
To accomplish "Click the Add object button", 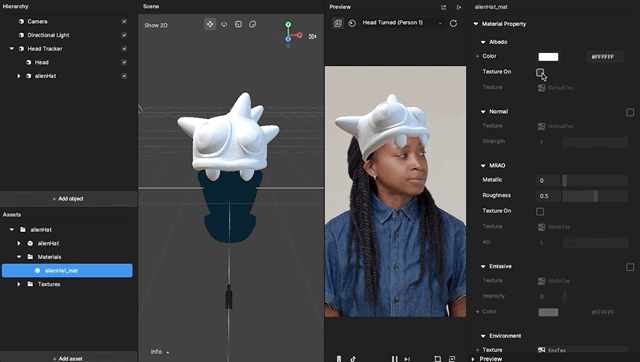I will coord(68,199).
